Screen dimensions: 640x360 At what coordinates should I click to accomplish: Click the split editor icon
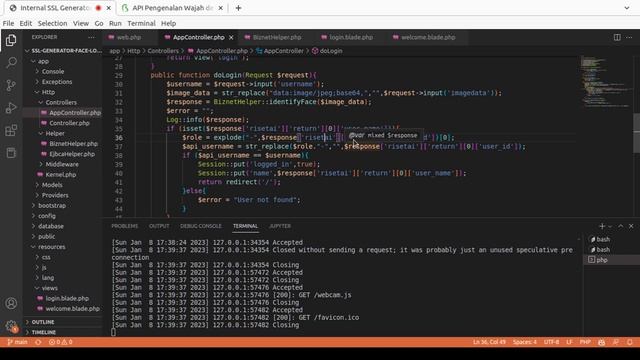tap(617, 37)
